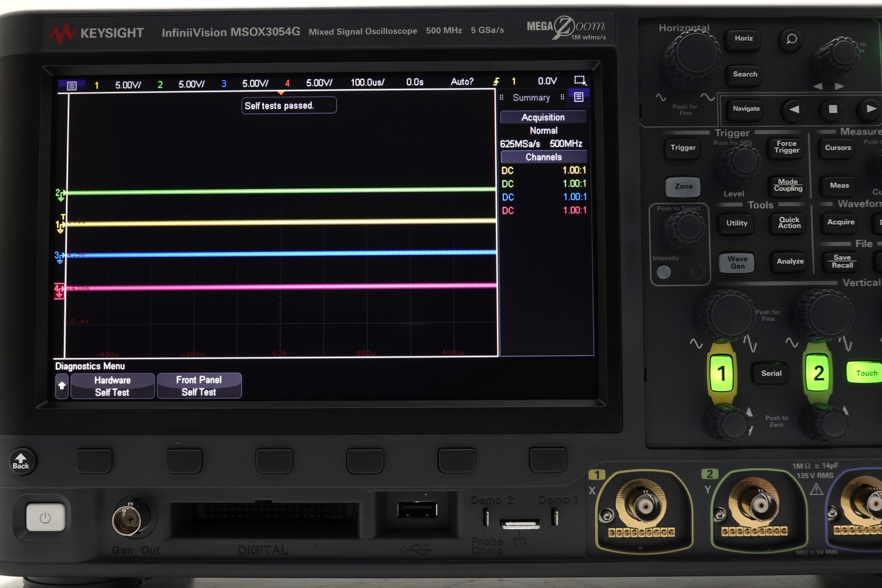Tap the Self tests passed message
This screenshot has width=882, height=588.
coord(288,105)
